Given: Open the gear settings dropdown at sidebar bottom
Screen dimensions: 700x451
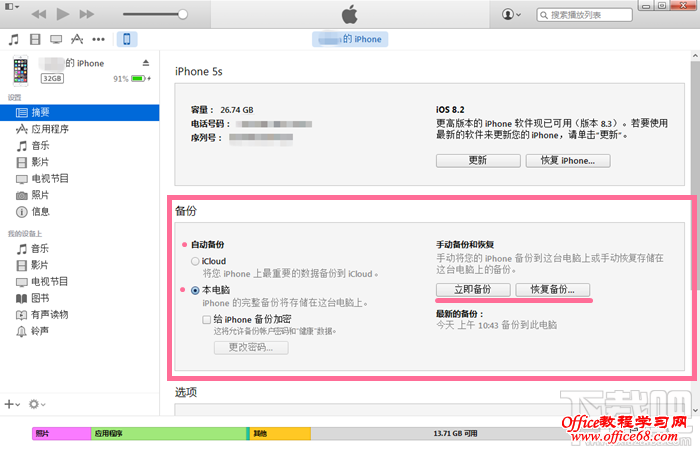Looking at the screenshot, I should (x=37, y=404).
